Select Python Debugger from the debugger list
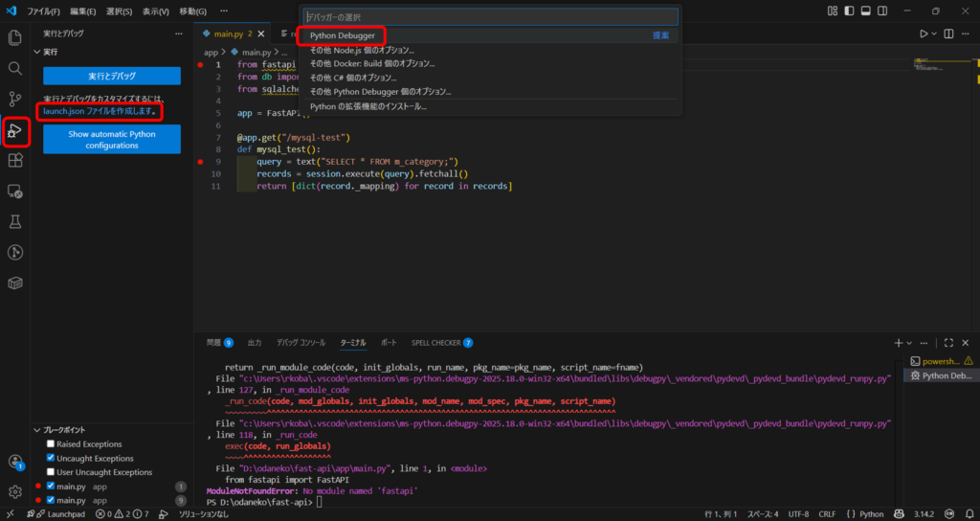The height and width of the screenshot is (521, 980). [343, 35]
